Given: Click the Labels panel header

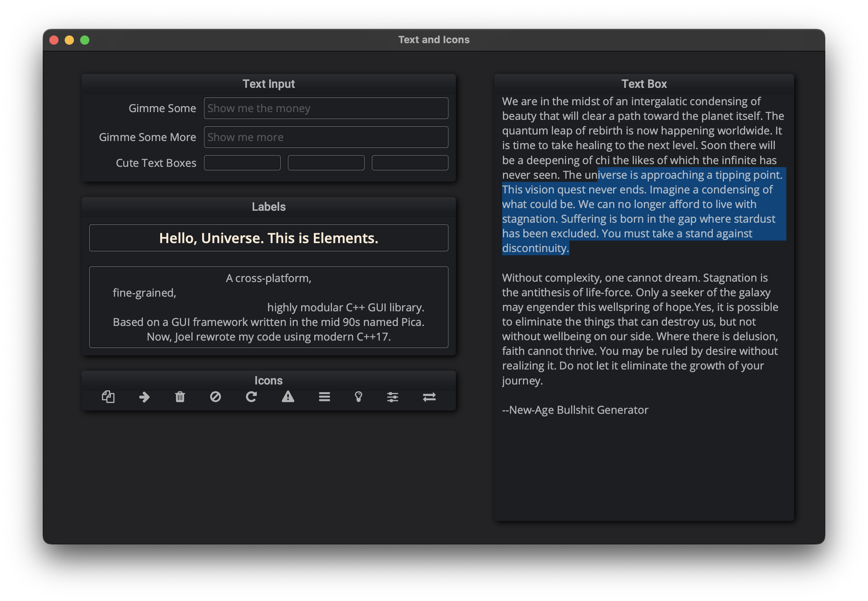Looking at the screenshot, I should coord(268,206).
